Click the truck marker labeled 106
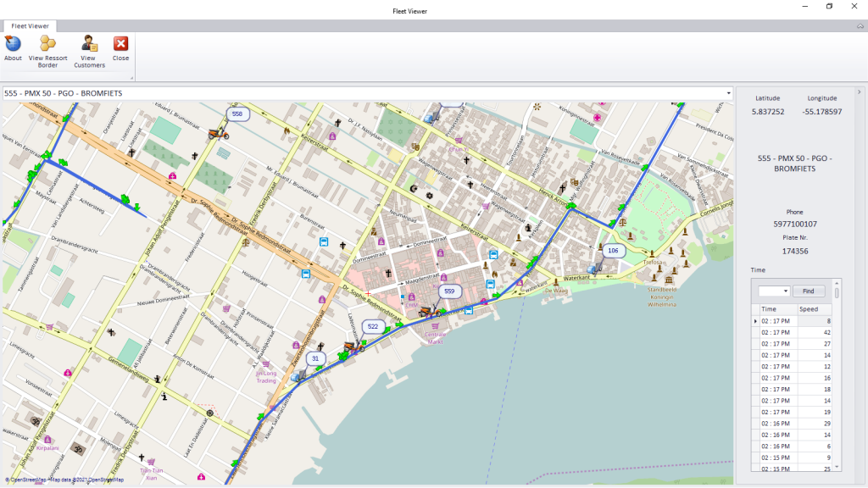This screenshot has height=488, width=868. coord(597,269)
